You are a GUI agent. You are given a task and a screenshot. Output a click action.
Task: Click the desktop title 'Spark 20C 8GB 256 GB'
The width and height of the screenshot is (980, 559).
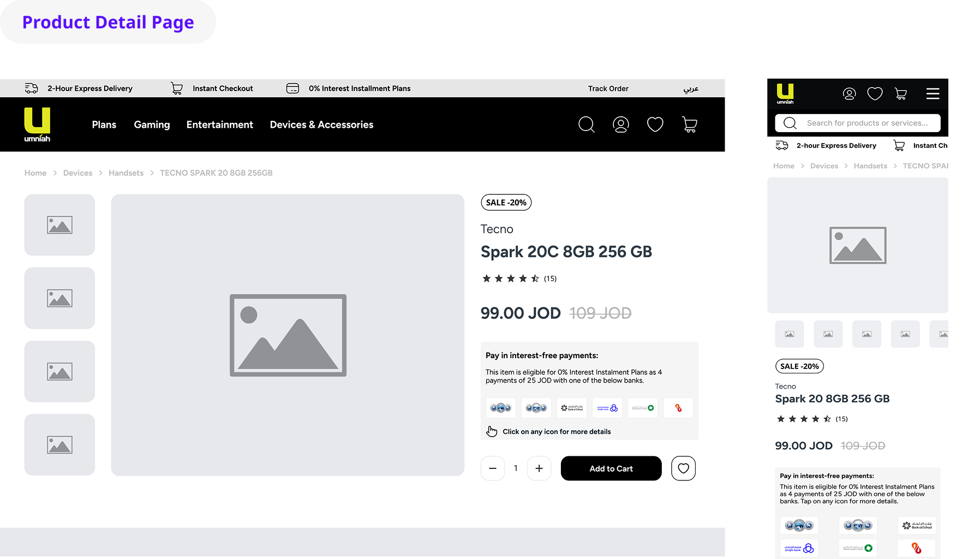[566, 252]
